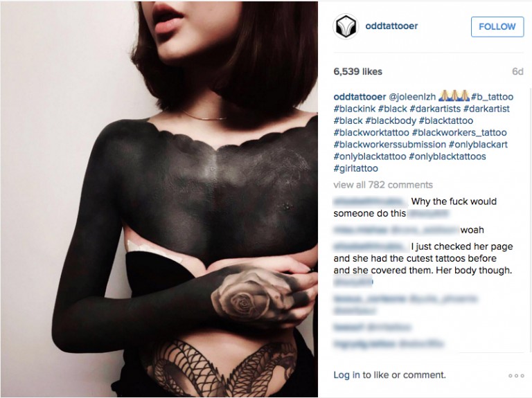Open the @joleenlzh mention
Screen dimensions: 532x398
412,97
